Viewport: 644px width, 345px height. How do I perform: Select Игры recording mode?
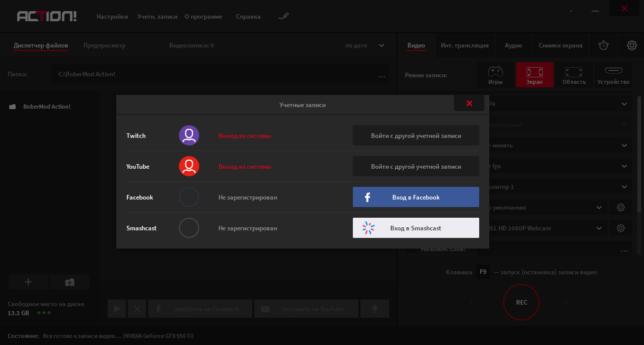point(495,75)
